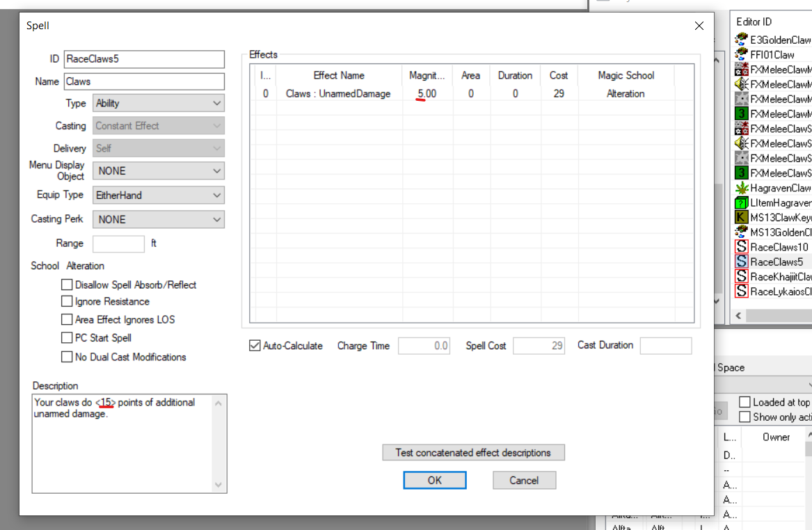Toggle Loaded at top checkbox
The image size is (812, 530).
745,402
